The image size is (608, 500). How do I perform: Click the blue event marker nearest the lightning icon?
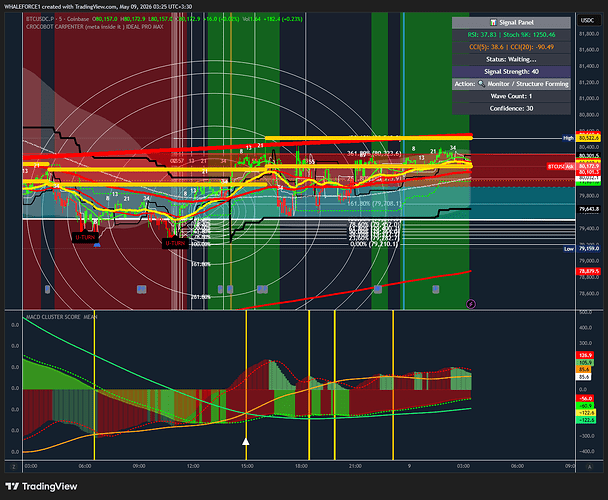pos(435,289)
